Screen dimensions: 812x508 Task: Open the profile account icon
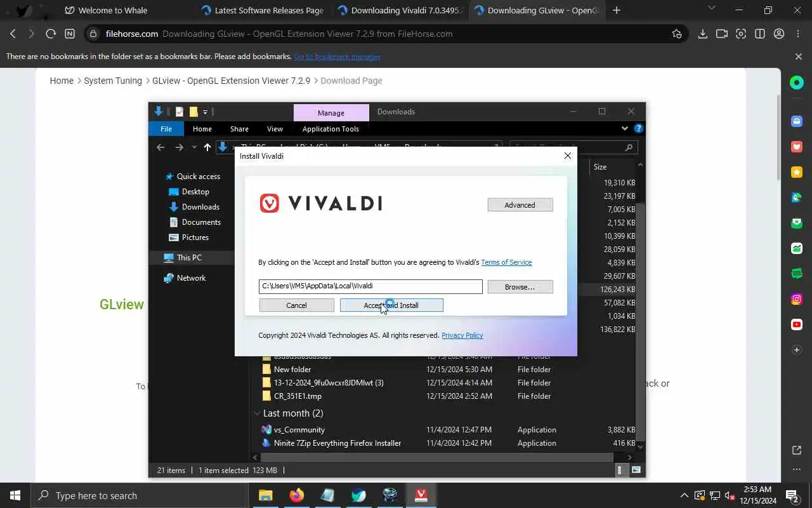tap(779, 34)
